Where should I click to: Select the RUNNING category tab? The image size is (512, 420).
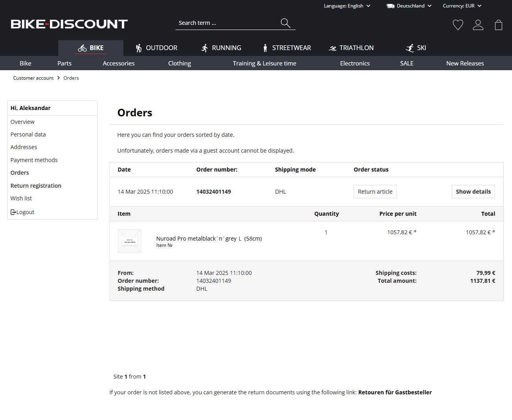coord(221,48)
